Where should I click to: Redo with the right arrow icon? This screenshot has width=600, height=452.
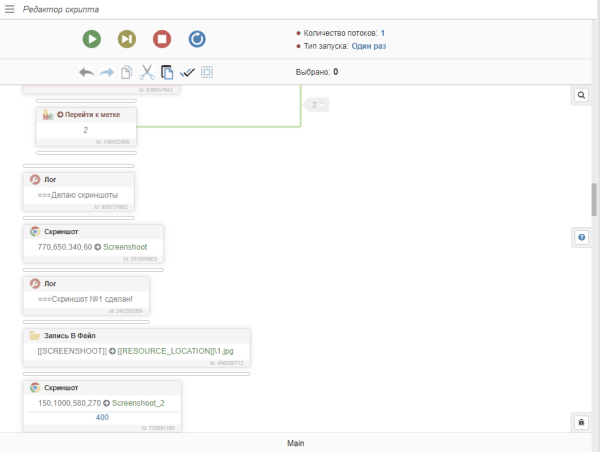pos(106,72)
